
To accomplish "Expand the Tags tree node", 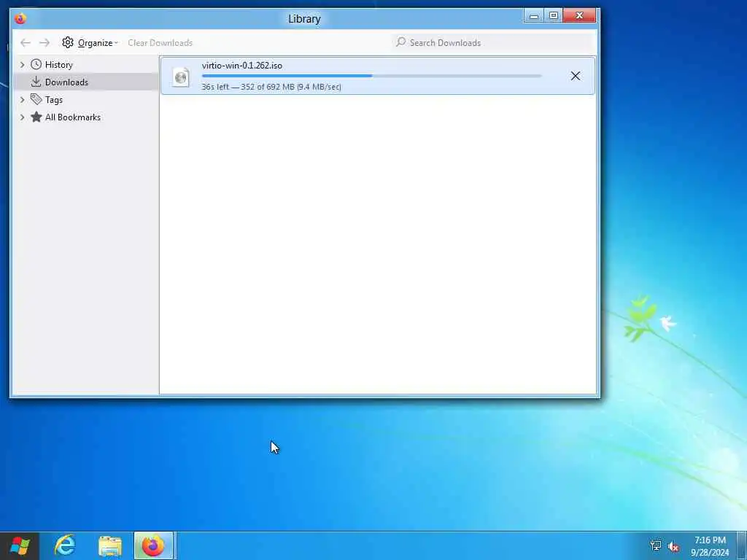I will tap(22, 99).
